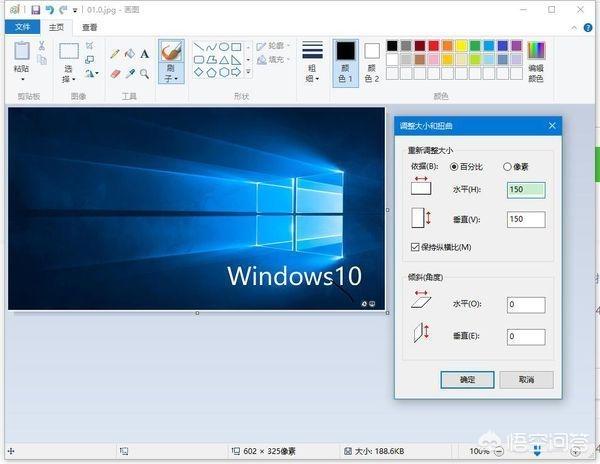
Task: Select the 百分比 (percentage) radio button
Action: coord(454,166)
